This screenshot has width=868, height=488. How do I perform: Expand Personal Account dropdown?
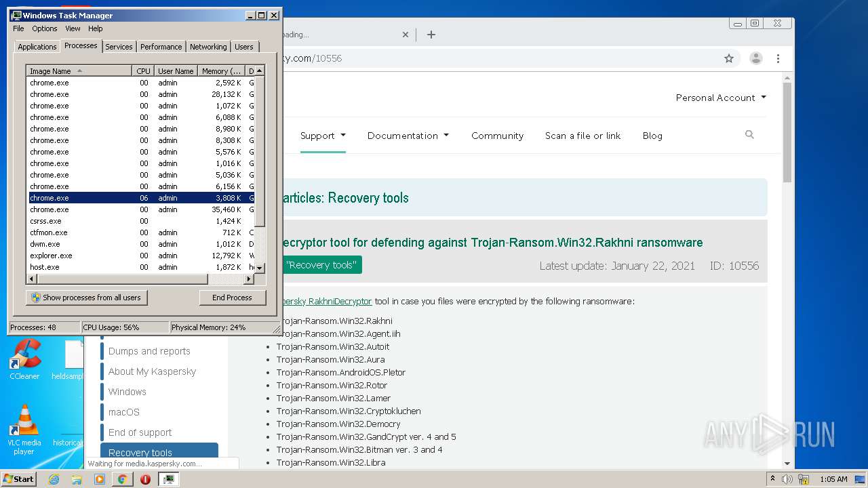point(721,98)
